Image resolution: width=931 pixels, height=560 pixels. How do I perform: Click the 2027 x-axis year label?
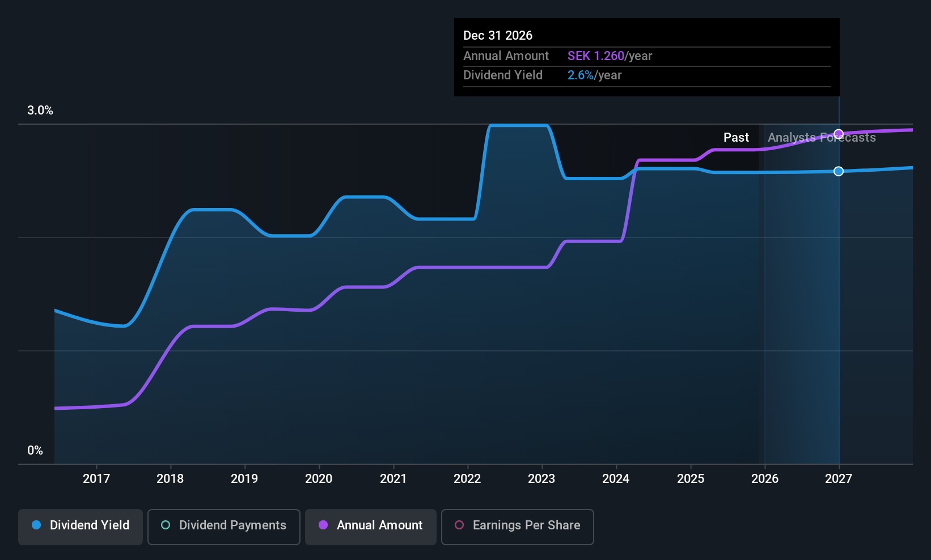839,479
